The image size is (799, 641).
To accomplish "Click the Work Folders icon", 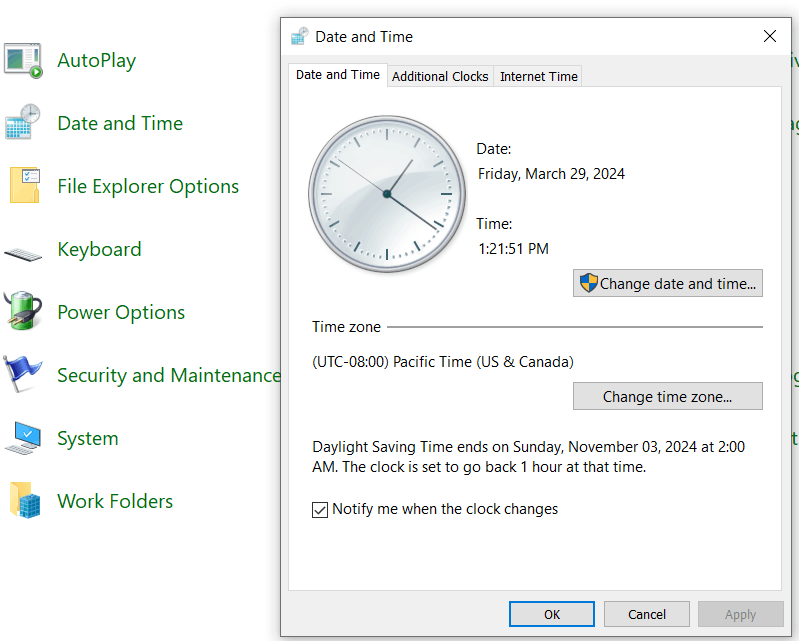I will tap(24, 500).
